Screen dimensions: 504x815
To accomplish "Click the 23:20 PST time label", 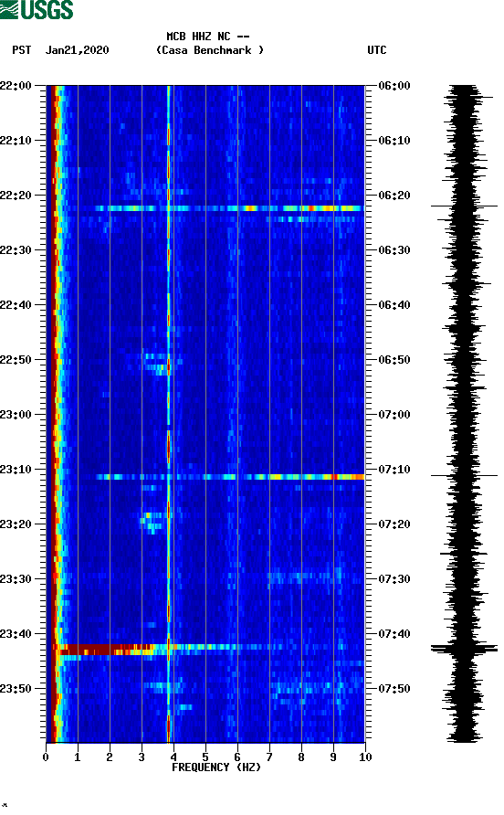I will tap(16, 524).
